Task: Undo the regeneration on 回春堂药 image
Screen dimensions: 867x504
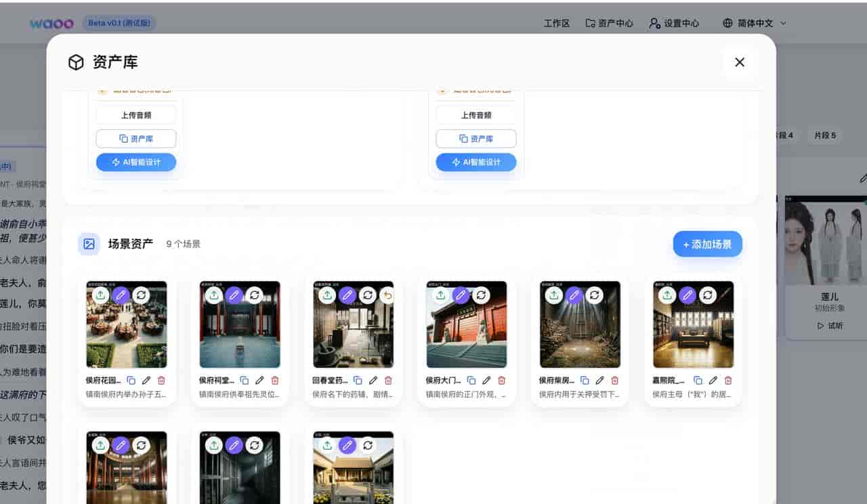Action: [388, 295]
